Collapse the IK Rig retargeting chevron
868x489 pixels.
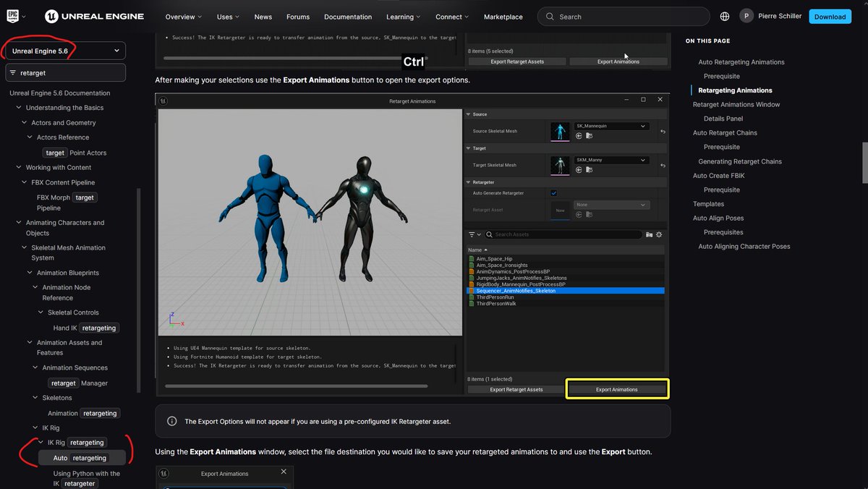[x=41, y=443]
